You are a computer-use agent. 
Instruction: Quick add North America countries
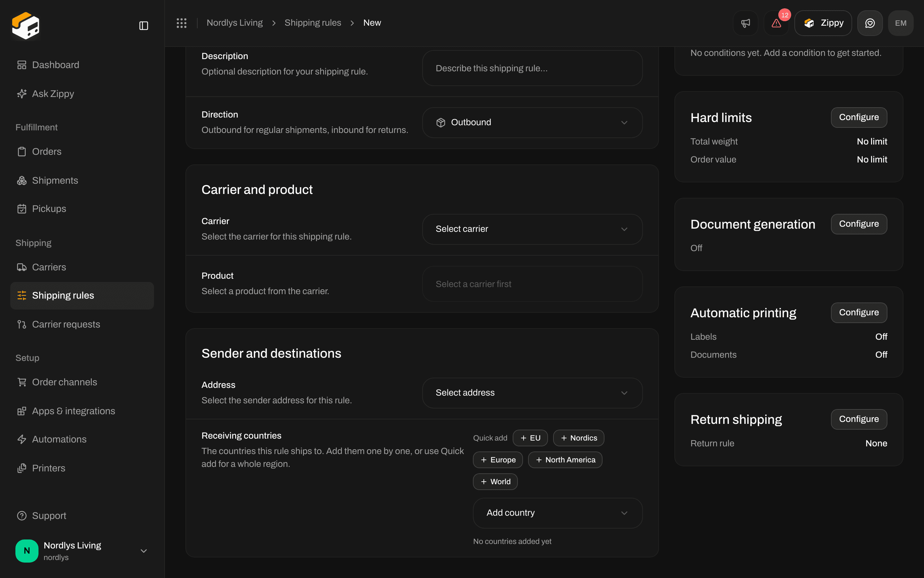[565, 460]
